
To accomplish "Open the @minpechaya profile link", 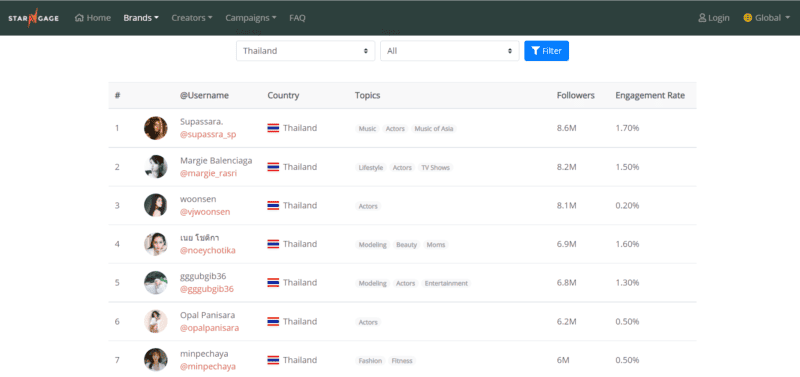I will click(x=208, y=366).
